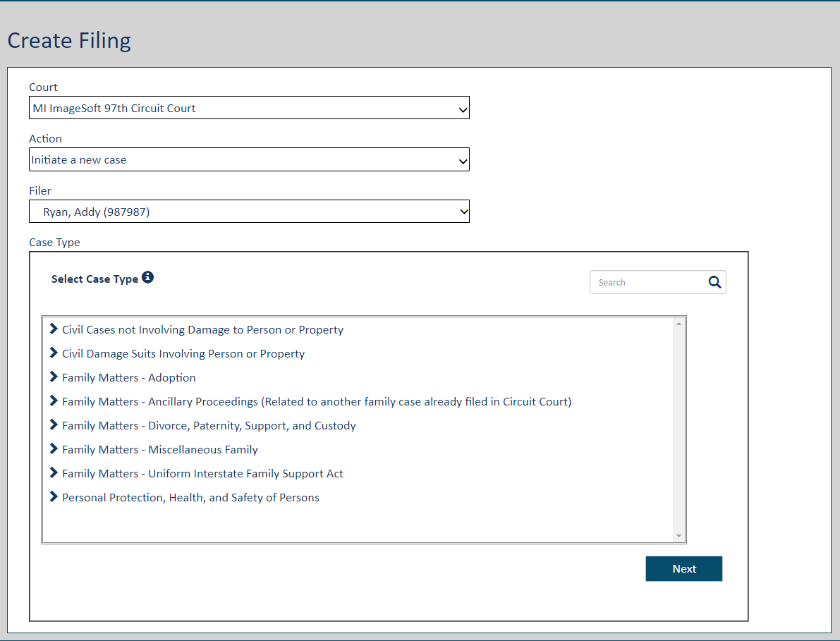Click case type list scroll up arrow
Image resolution: width=840 pixels, height=641 pixels.
(x=678, y=324)
